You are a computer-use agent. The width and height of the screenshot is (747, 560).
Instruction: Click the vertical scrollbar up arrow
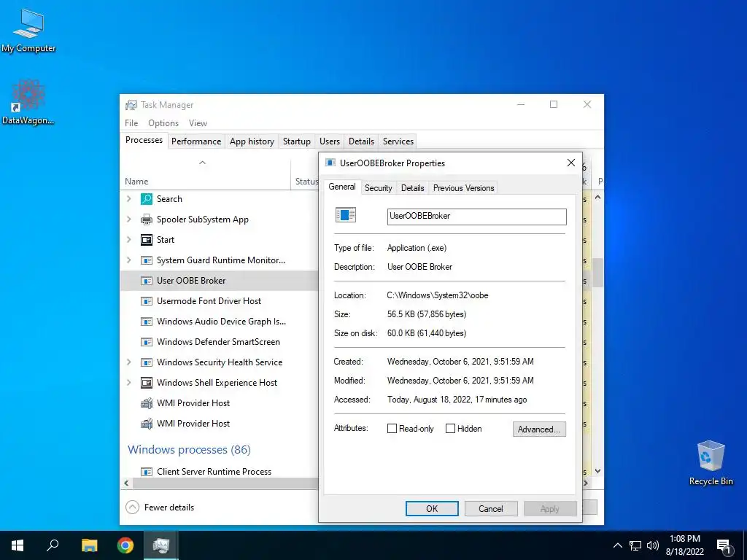click(x=598, y=197)
